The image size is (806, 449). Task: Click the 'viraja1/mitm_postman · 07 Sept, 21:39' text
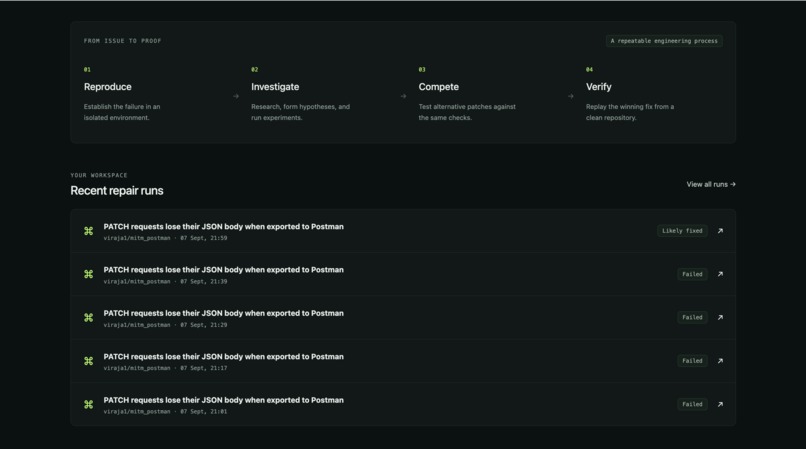click(x=165, y=281)
